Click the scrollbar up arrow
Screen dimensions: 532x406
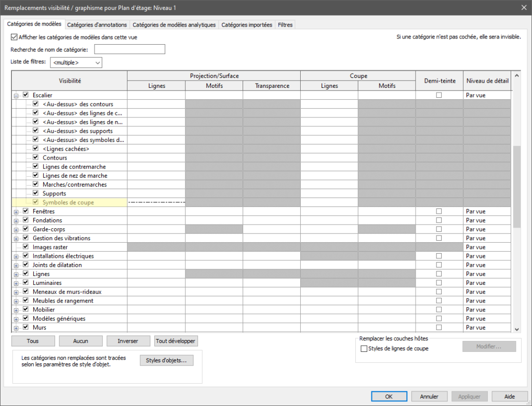[517, 75]
